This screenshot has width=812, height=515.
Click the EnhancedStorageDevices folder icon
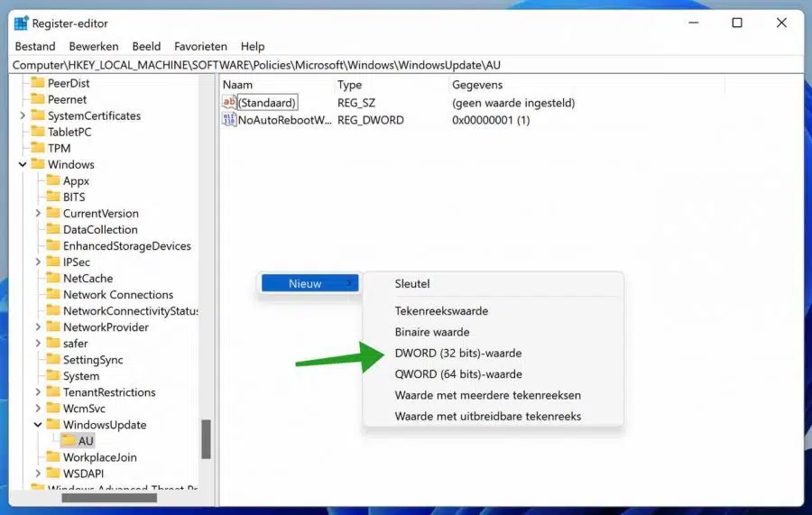click(53, 246)
